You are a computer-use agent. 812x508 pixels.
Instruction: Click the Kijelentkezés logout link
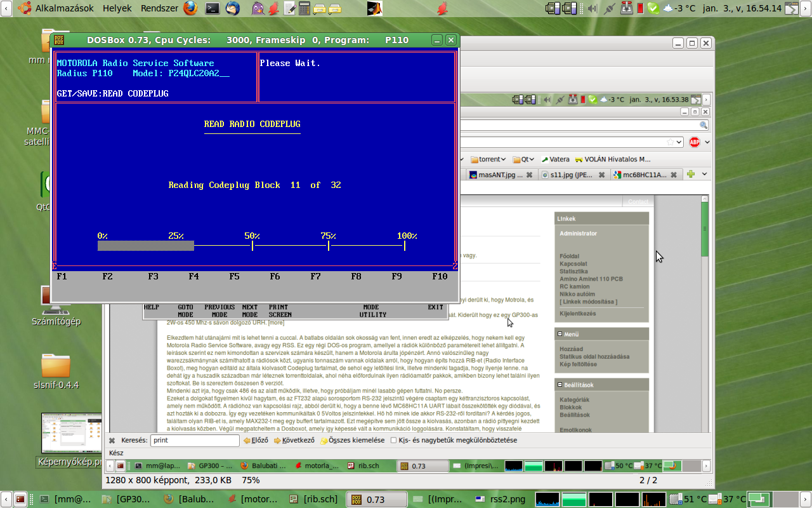pyautogui.click(x=578, y=313)
